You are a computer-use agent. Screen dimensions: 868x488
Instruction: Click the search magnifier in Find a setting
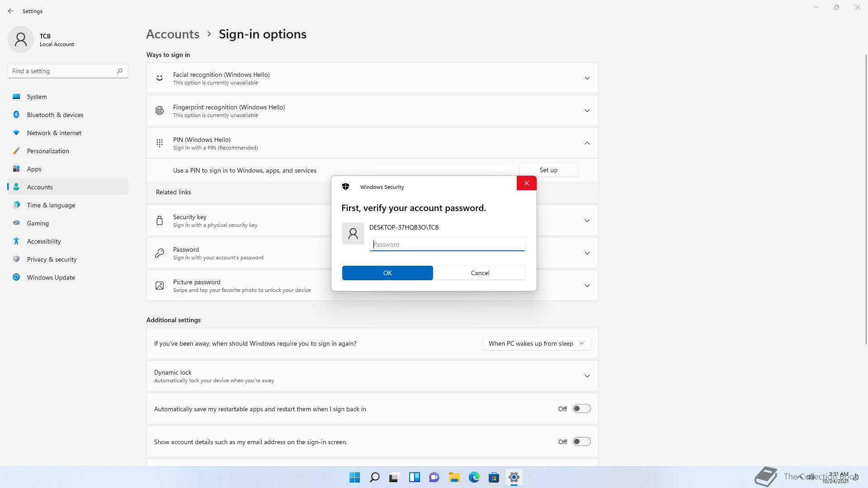pos(120,71)
